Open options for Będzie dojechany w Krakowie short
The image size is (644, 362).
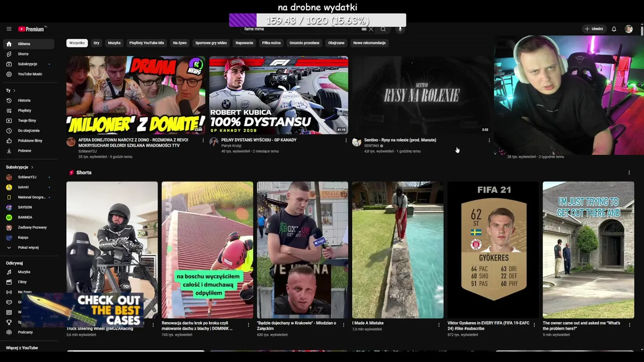[344, 325]
